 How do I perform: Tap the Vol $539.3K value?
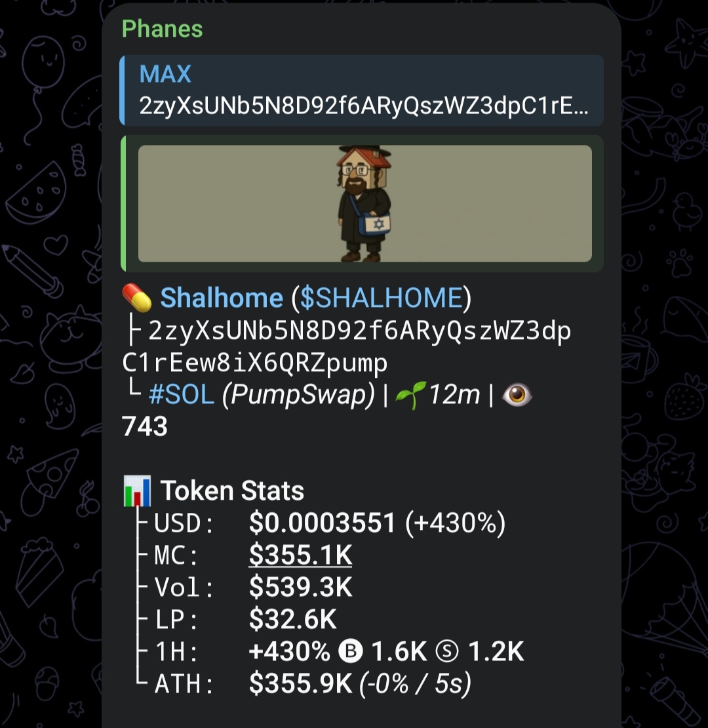click(300, 587)
